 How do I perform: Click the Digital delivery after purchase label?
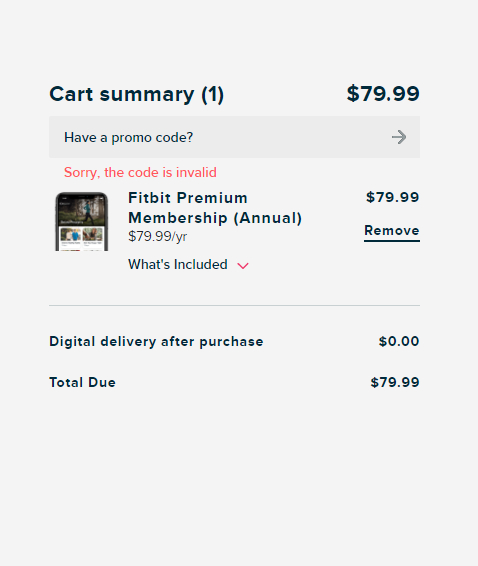[x=156, y=342]
